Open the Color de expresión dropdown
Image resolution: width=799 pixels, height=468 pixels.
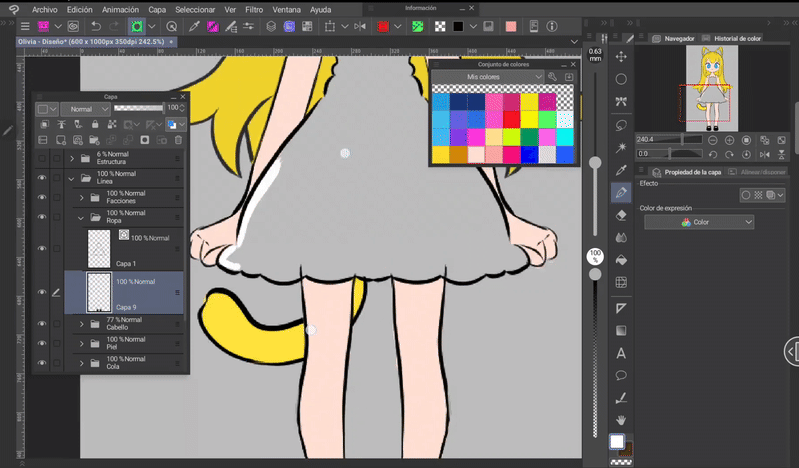tap(698, 222)
